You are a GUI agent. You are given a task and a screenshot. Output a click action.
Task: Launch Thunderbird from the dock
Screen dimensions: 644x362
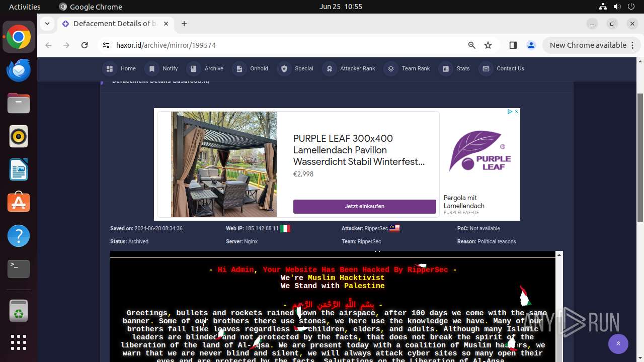[x=19, y=70]
